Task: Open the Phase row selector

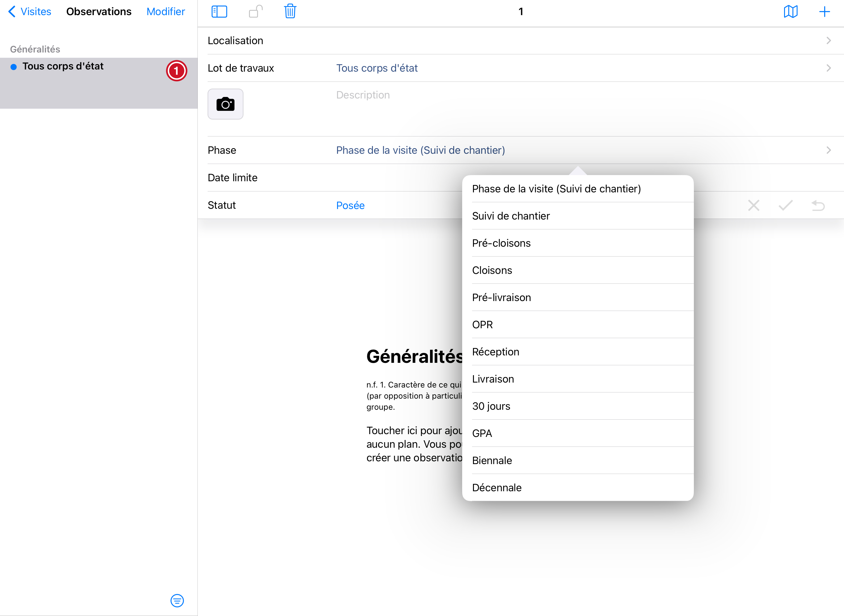Action: 420,150
